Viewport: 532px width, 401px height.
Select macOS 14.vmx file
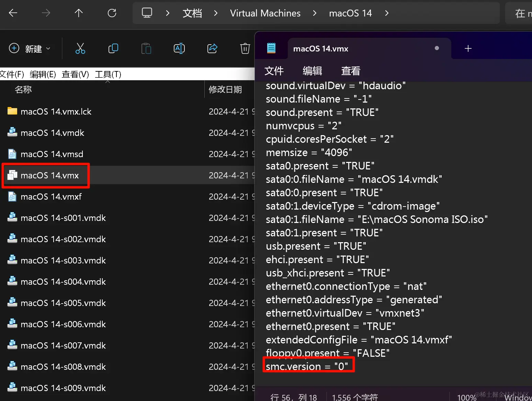pos(50,175)
